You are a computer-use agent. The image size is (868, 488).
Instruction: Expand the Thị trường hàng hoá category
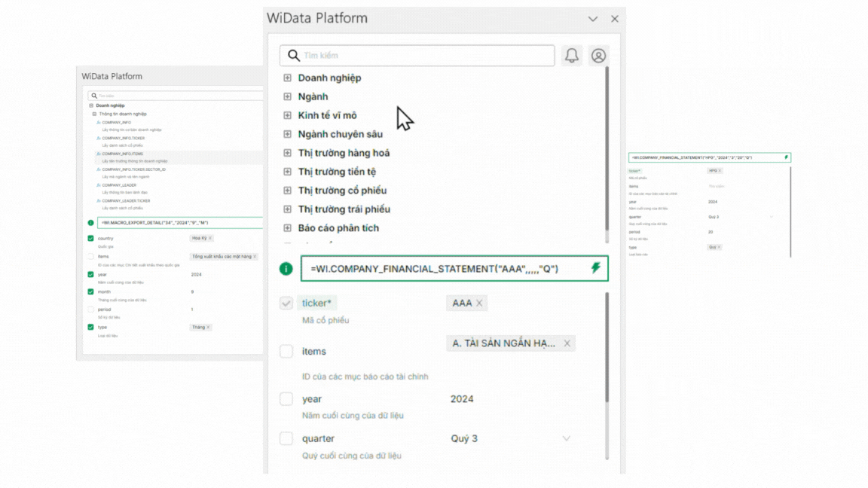point(287,154)
